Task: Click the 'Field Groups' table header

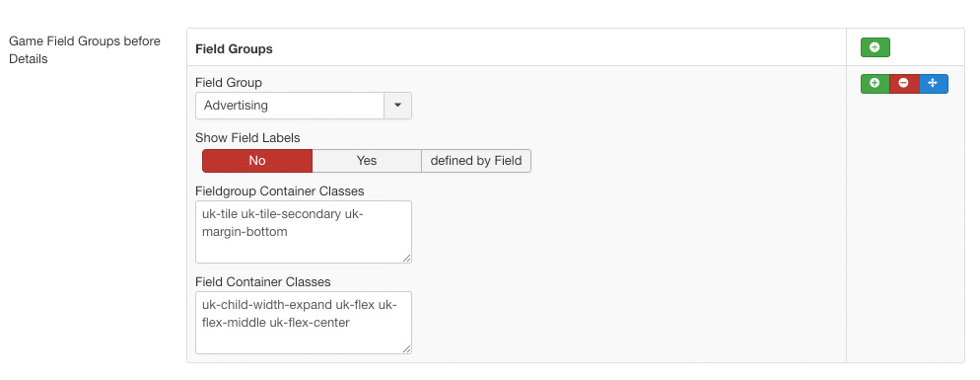Action: [x=234, y=48]
